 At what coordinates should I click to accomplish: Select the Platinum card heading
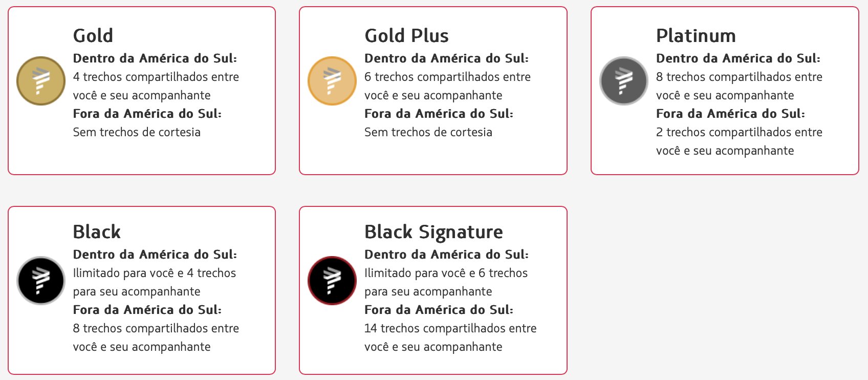(696, 36)
